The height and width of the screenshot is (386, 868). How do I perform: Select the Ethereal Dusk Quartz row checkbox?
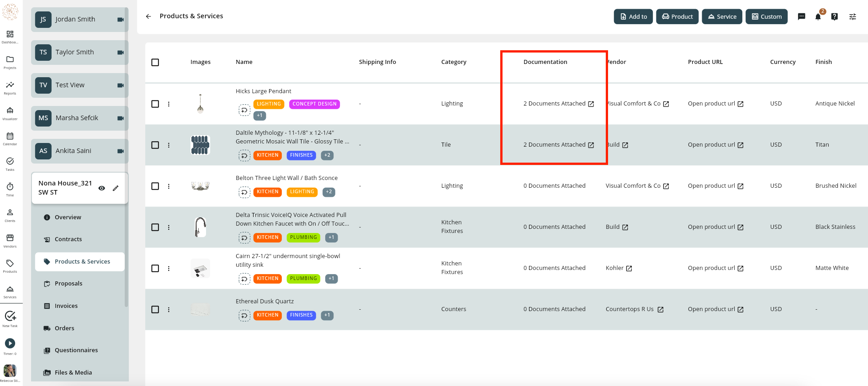[155, 309]
